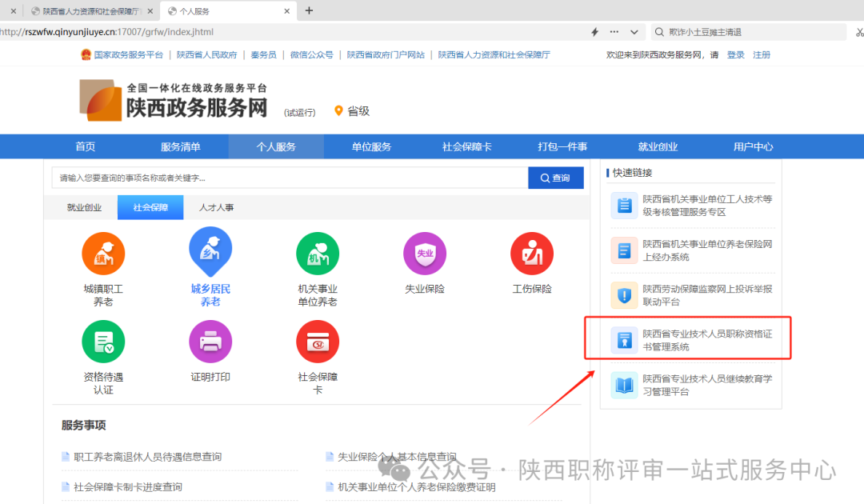Click the 注册 link
The height and width of the screenshot is (504, 864).
(x=762, y=54)
